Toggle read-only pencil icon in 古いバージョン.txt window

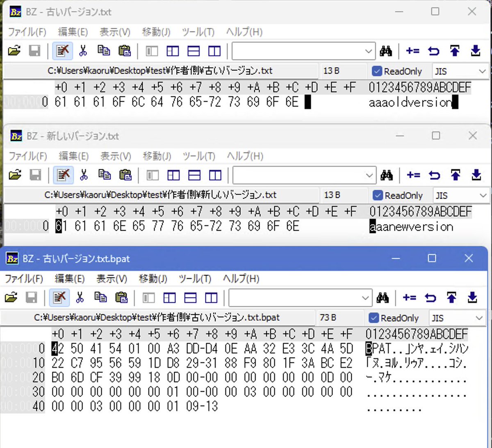[63, 51]
